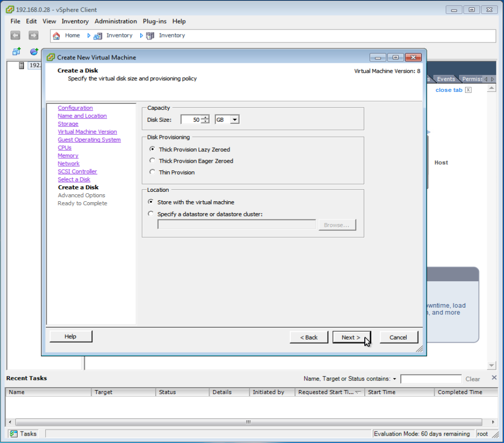Click the Help button in wizard

tap(71, 336)
